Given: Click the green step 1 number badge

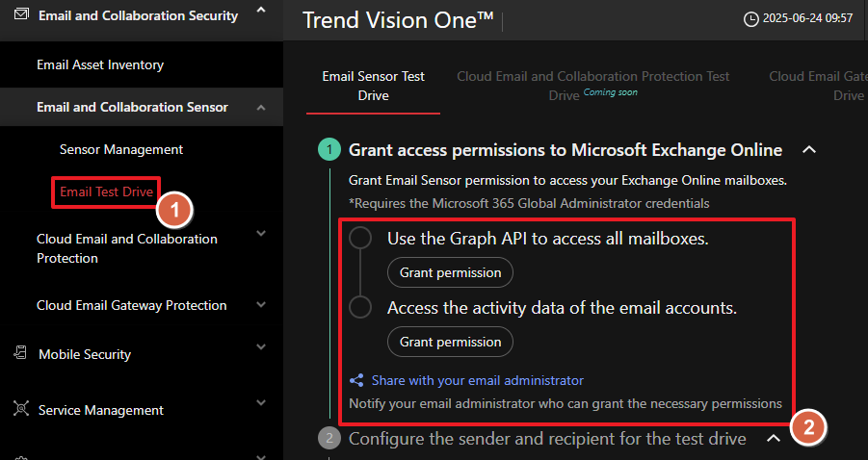Looking at the screenshot, I should [329, 150].
